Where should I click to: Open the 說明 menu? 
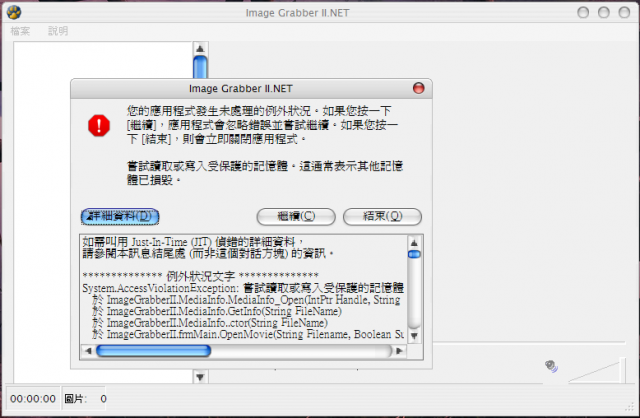click(x=58, y=31)
